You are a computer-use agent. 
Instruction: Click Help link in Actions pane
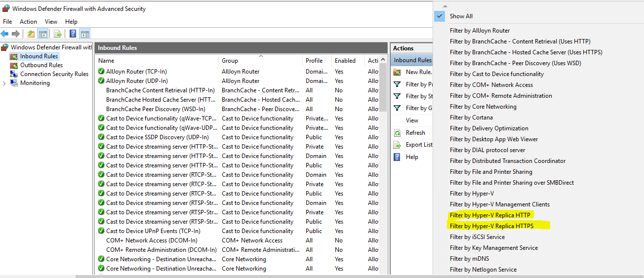click(x=412, y=157)
